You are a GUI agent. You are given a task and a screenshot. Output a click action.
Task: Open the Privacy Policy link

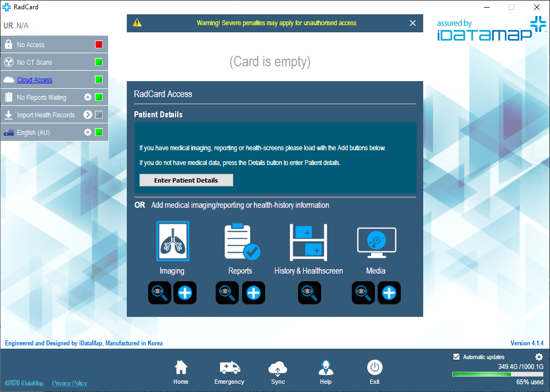tap(70, 383)
